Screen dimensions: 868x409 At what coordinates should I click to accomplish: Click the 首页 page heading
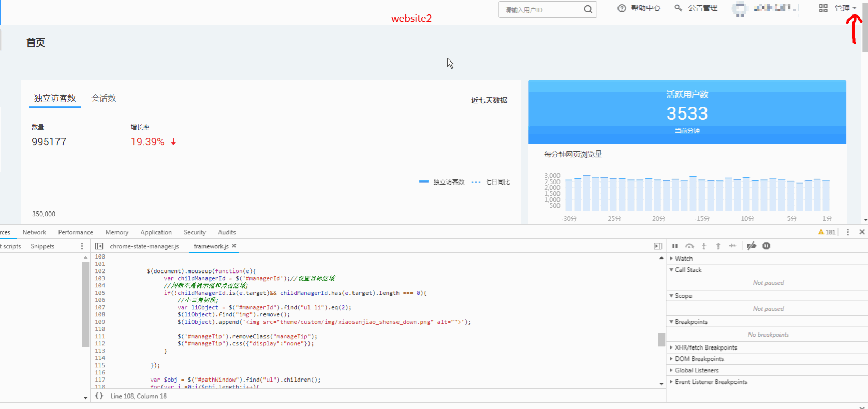coord(36,42)
